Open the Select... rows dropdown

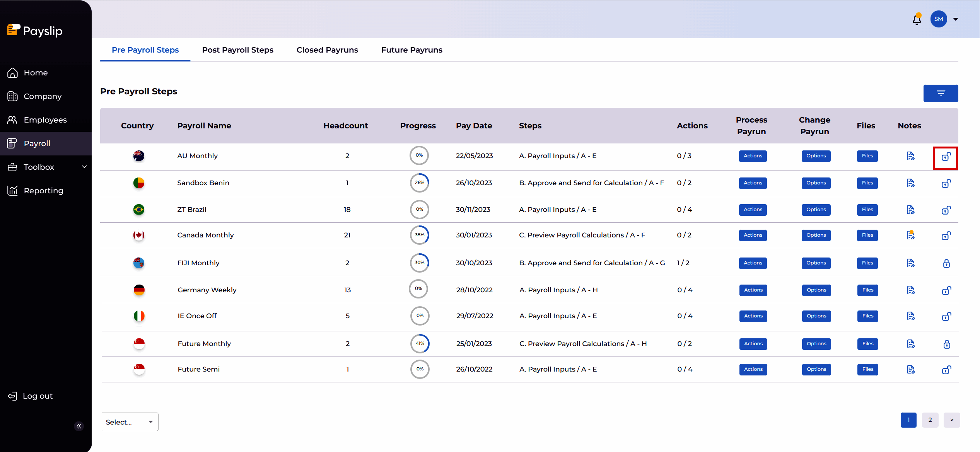pyautogui.click(x=130, y=422)
